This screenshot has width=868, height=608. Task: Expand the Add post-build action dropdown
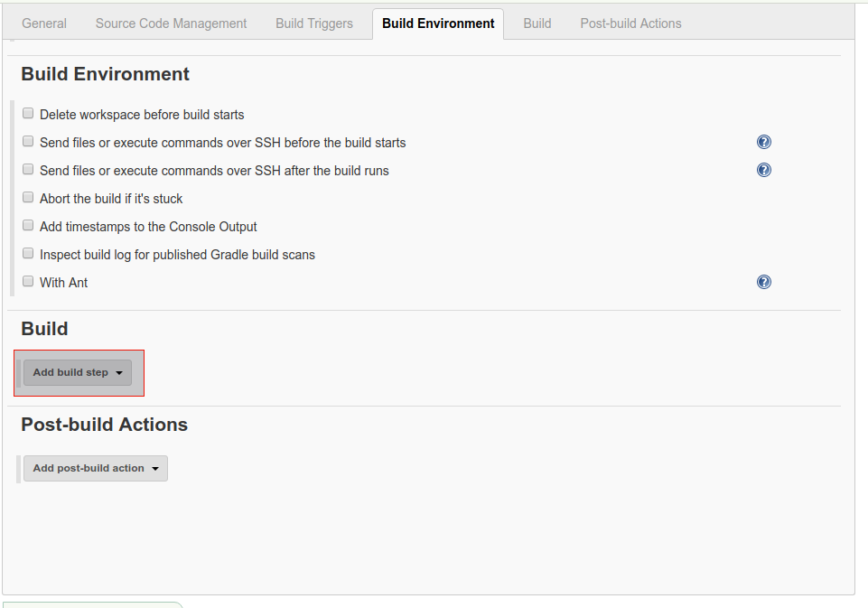(x=95, y=469)
